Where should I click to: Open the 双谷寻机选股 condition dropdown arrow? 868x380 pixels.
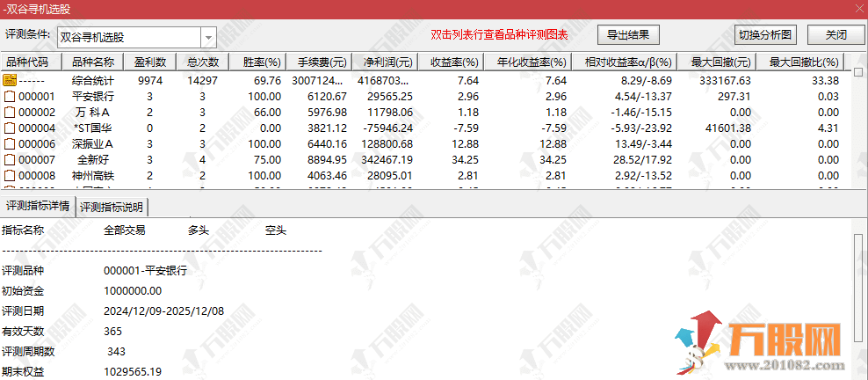tap(208, 38)
